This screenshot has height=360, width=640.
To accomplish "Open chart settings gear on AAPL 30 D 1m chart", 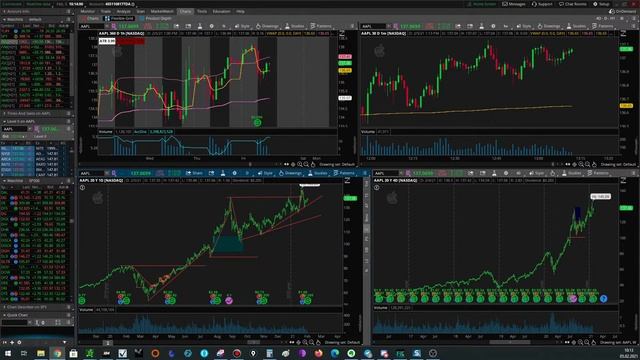I will click(493, 26).
